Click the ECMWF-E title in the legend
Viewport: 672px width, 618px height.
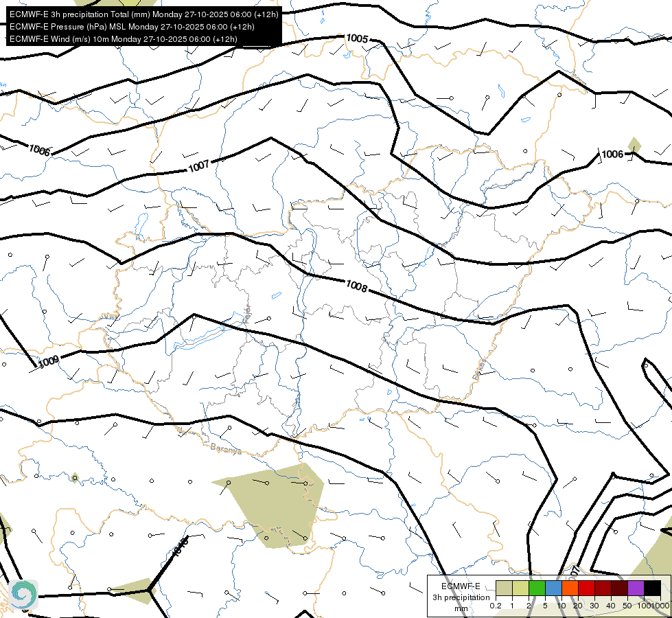click(461, 586)
